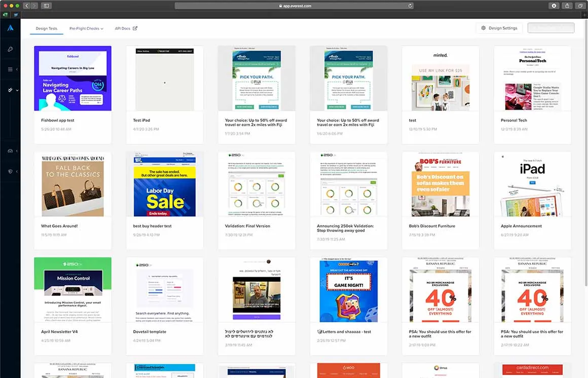Open the Fiji email from 1/6/20

[x=348, y=79]
